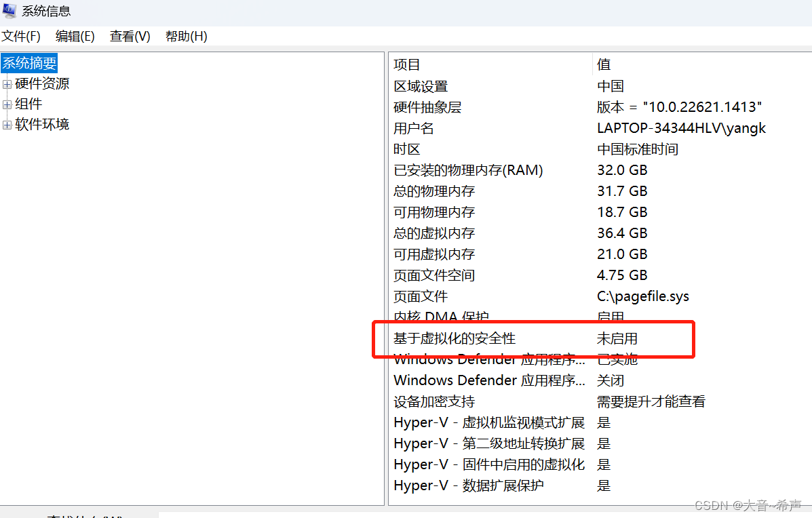Viewport: 812px width, 518px height.
Task: Select the Hyper-V 第二级地址转换扩展 row
Action: [x=601, y=443]
